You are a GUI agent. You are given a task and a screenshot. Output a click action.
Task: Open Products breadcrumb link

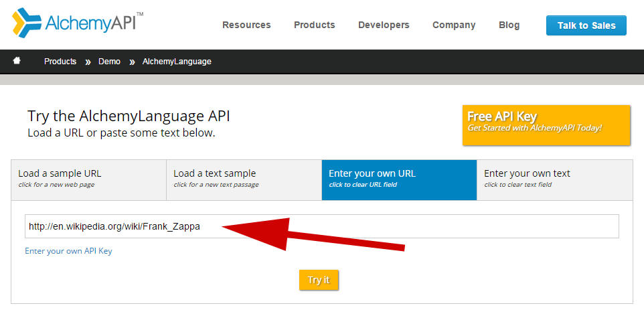pos(60,62)
